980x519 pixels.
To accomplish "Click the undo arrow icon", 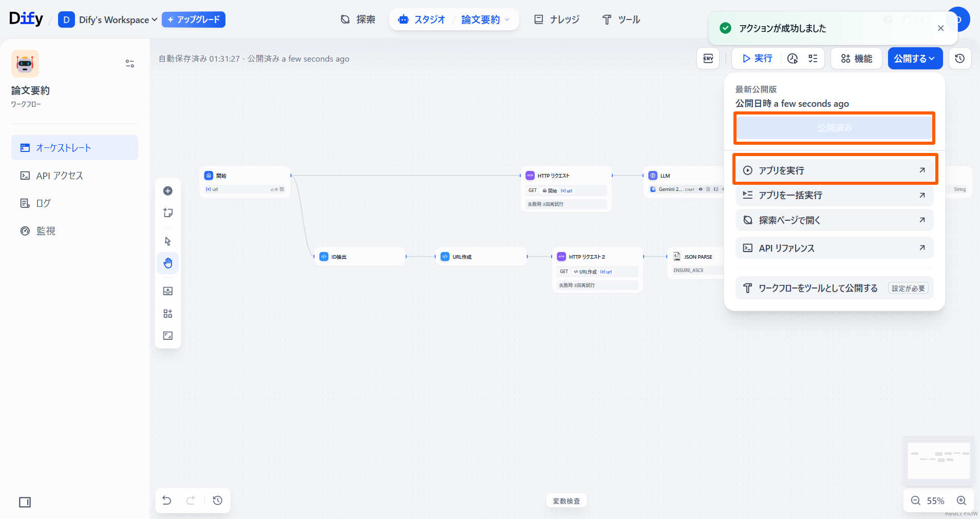I will (167, 501).
